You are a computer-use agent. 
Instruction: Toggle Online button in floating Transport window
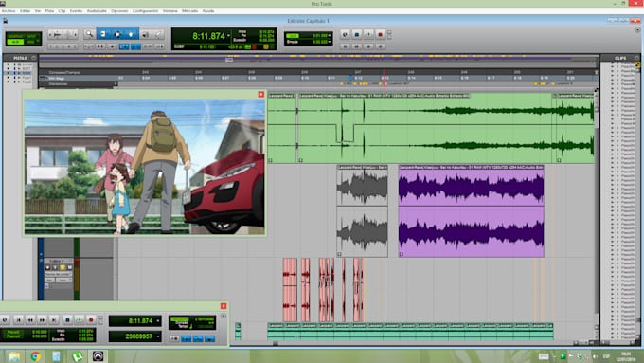coord(5,319)
